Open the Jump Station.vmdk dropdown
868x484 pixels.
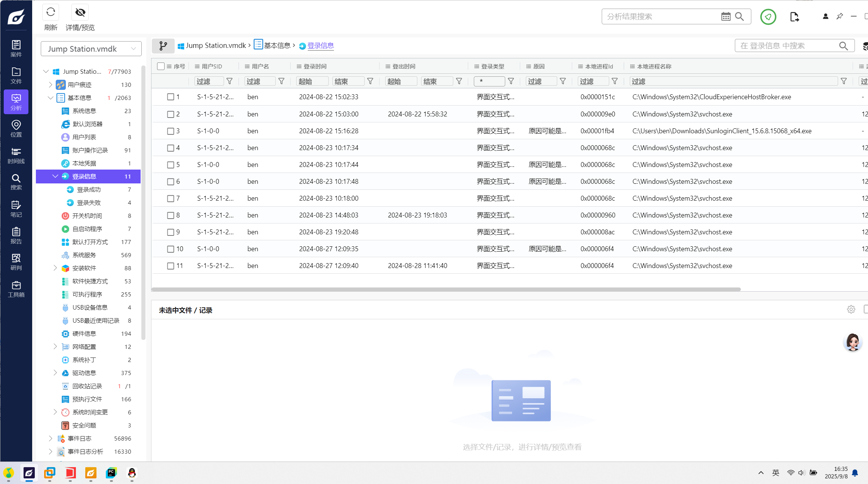tap(91, 49)
